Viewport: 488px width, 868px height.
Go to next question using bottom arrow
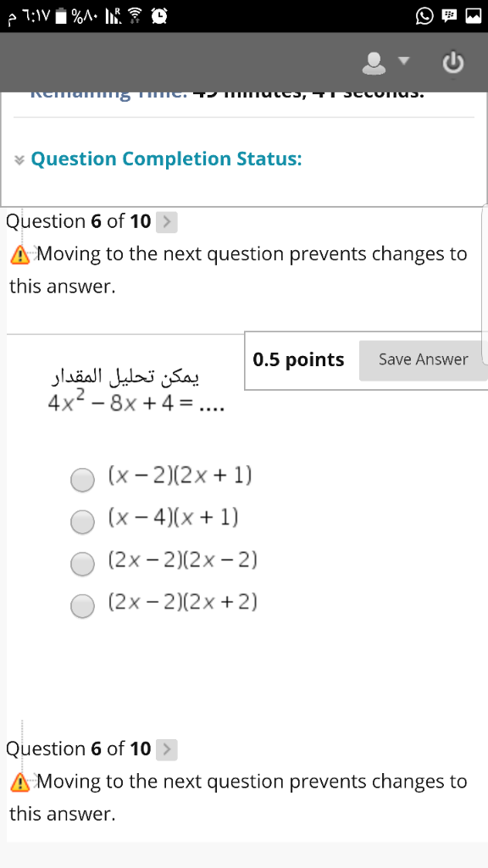point(167,750)
